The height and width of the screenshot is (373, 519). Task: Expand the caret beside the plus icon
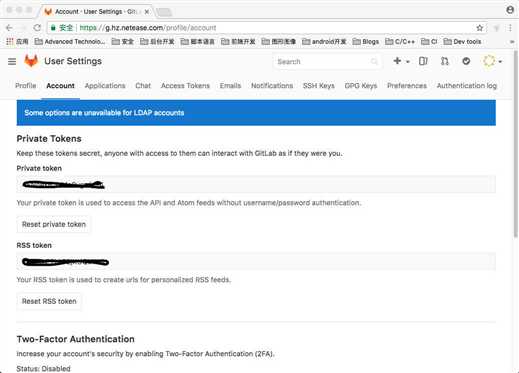coord(408,62)
